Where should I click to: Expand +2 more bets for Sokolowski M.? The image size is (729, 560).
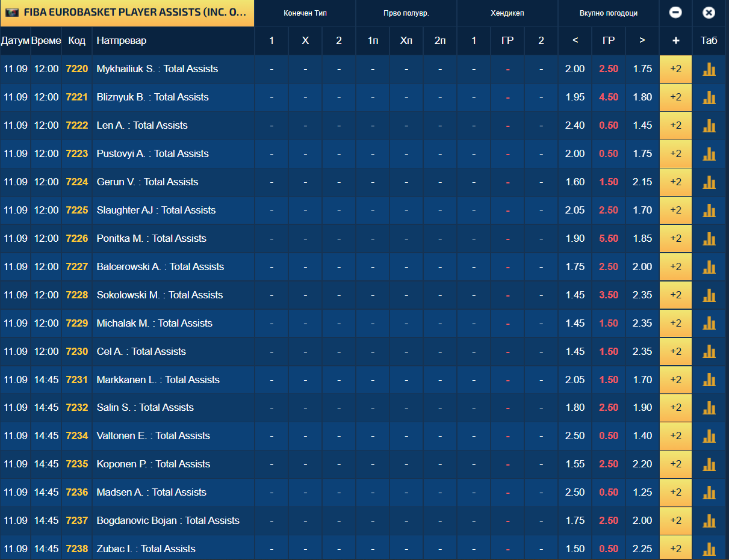(675, 295)
